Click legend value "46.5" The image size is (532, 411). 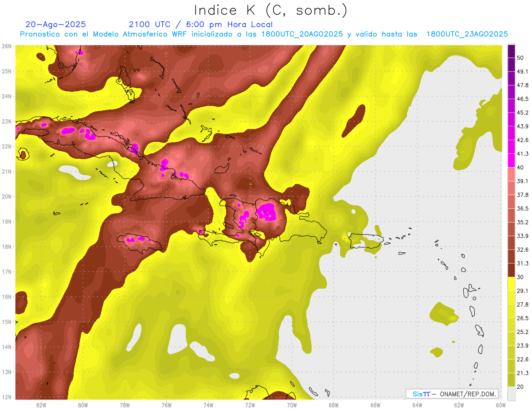pos(523,99)
